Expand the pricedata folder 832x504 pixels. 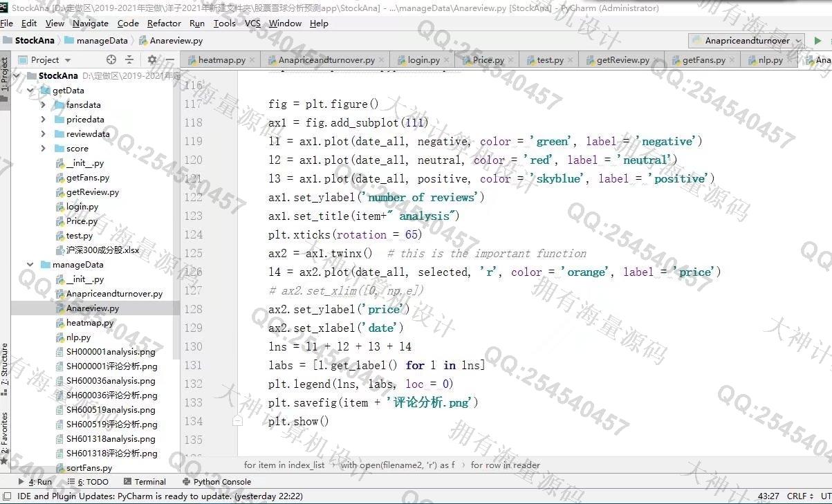point(43,120)
